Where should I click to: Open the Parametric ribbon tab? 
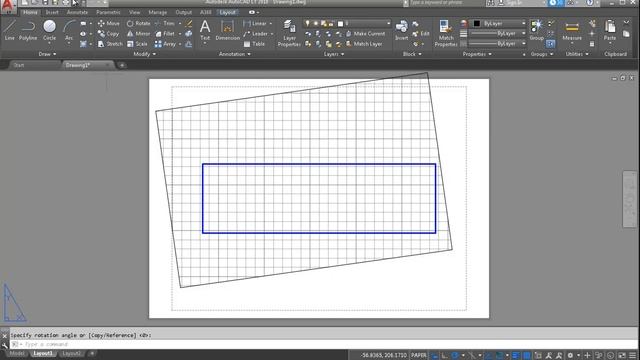click(108, 12)
